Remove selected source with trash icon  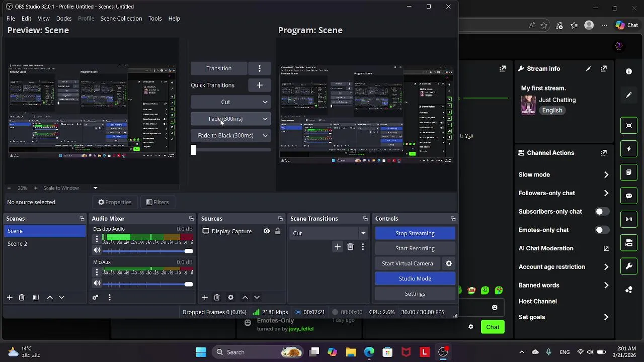(217, 297)
